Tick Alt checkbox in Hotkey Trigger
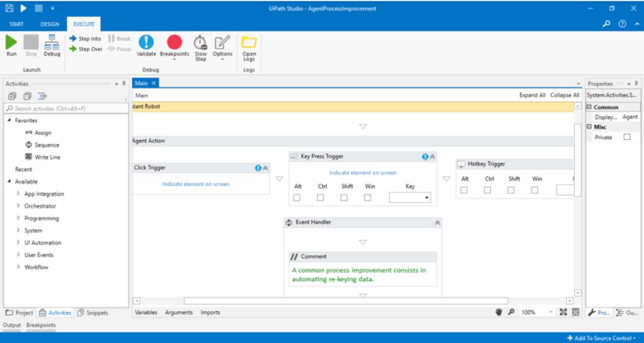The width and height of the screenshot is (644, 343). tap(464, 190)
